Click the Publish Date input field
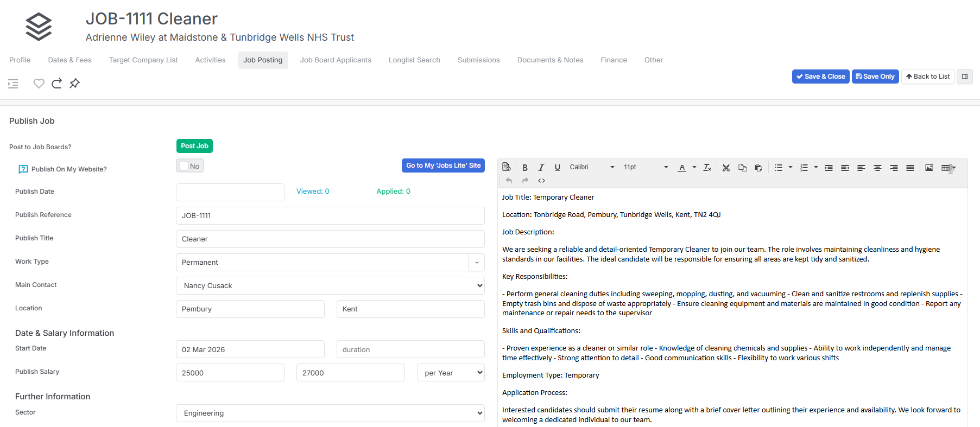The image size is (980, 427). click(x=230, y=193)
